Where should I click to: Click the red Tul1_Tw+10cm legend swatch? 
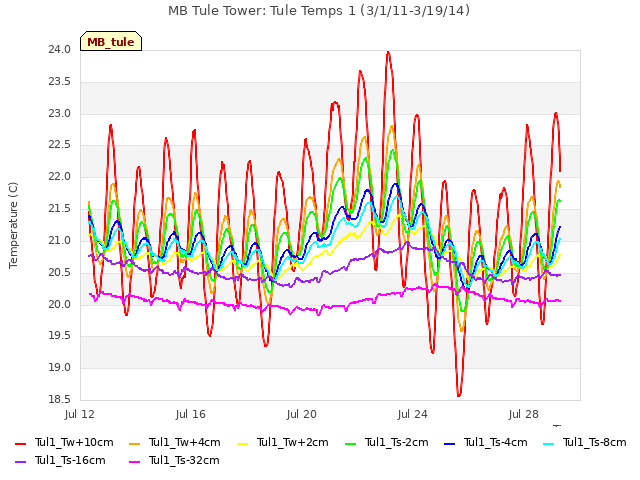20,443
